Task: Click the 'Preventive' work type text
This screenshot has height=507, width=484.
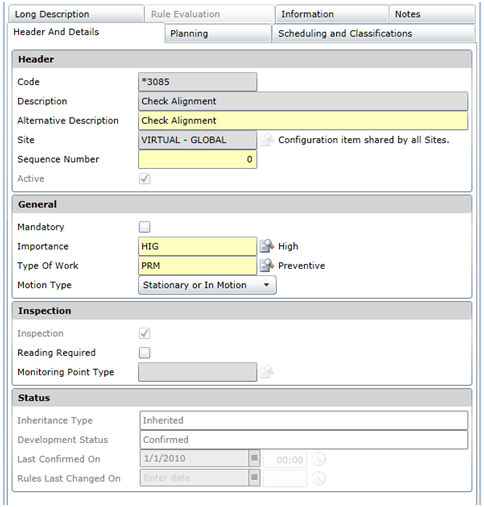Action: tap(302, 266)
